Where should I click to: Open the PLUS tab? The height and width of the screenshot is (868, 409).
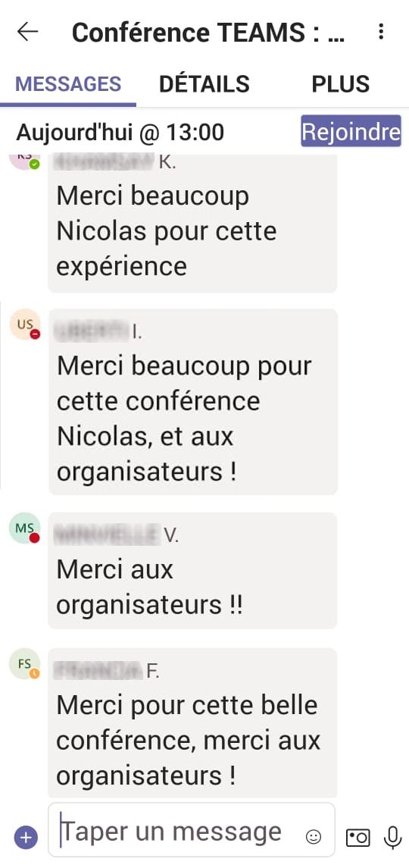point(340,84)
